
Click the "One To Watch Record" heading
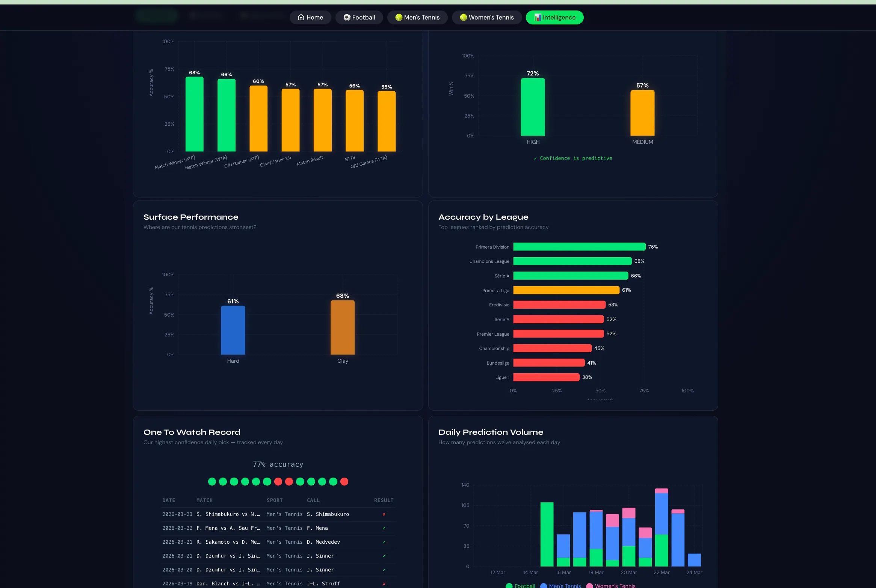tap(192, 432)
